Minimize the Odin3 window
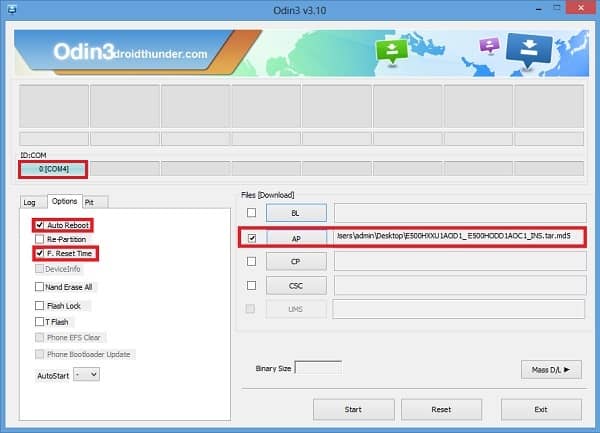600x433 pixels. (x=539, y=9)
